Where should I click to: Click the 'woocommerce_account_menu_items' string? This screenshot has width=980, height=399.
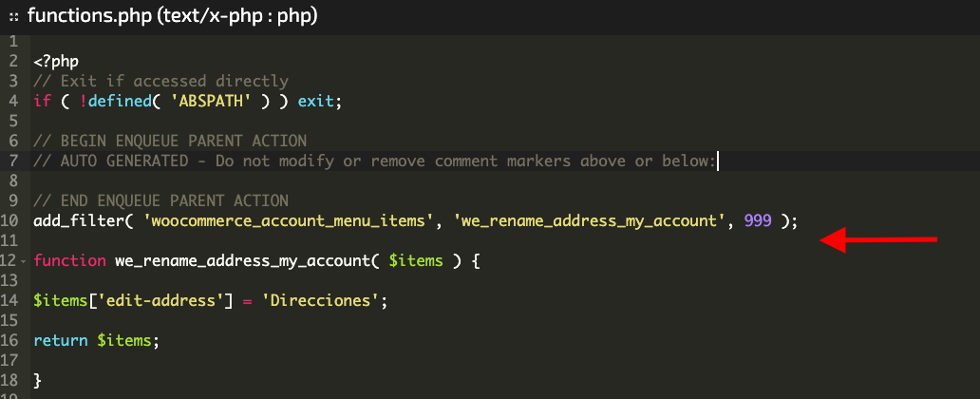[x=289, y=221]
